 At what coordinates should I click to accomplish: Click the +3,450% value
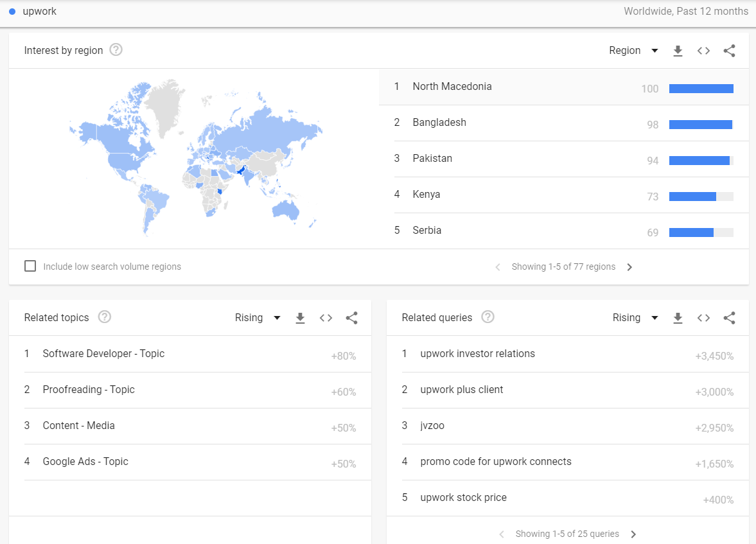(714, 356)
